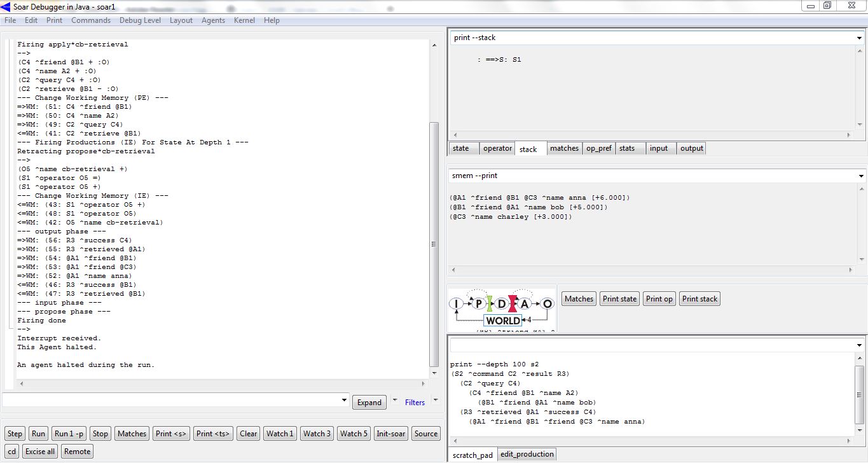The height and width of the screenshot is (463, 868).
Task: Open the Debug Level menu
Action: point(140,20)
